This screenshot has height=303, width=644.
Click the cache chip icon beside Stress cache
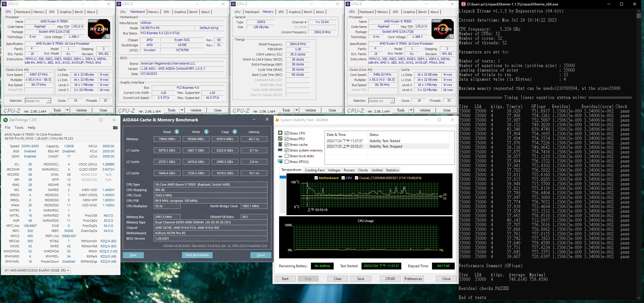[280, 144]
